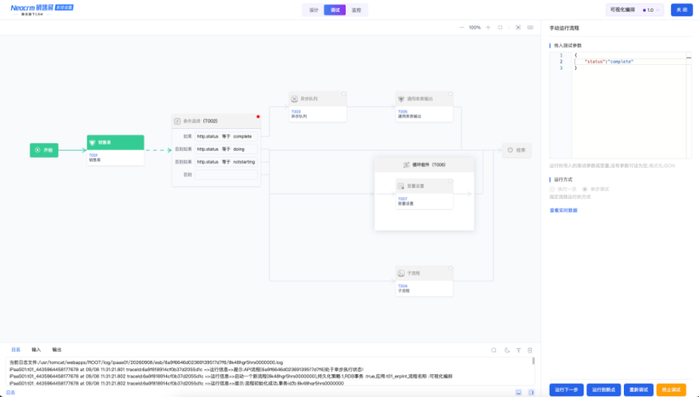Image resolution: width=700 pixels, height=397 pixels.
Task: Open the 输入 tab in bottom panel
Action: 36,350
